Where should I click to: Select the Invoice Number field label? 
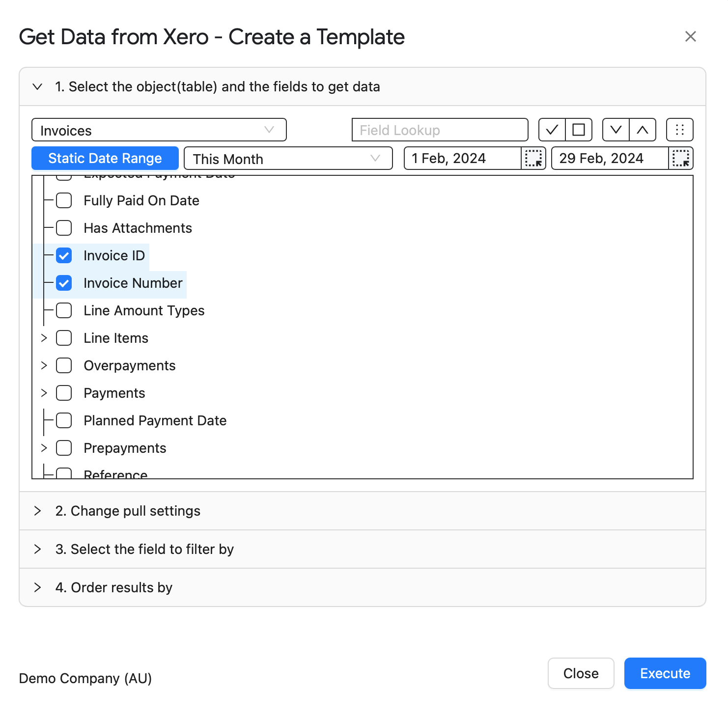[133, 283]
